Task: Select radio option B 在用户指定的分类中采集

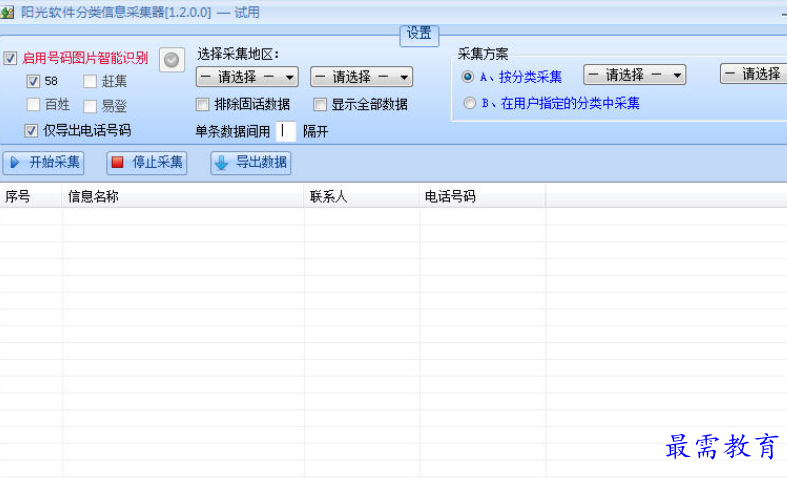Action: pos(470,103)
